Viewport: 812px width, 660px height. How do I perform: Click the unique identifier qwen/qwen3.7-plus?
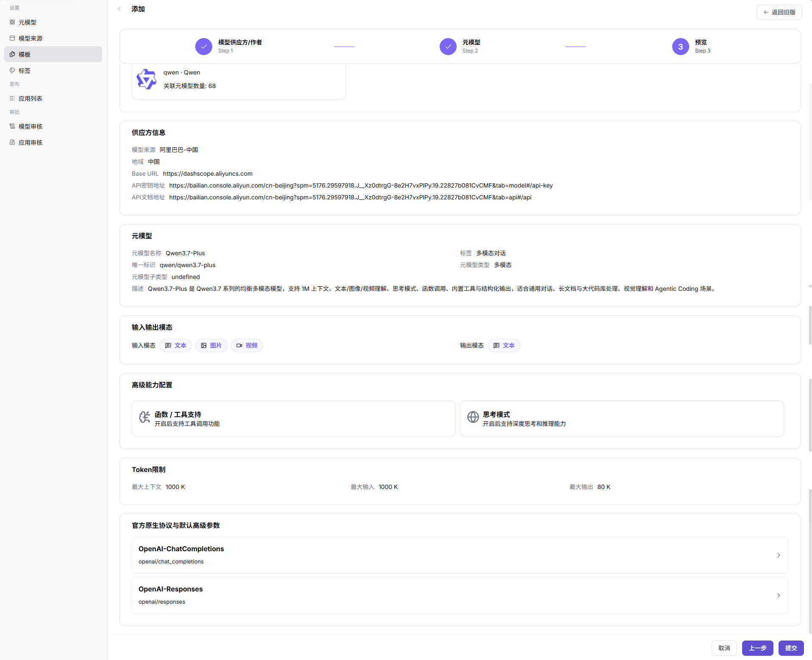pos(188,265)
